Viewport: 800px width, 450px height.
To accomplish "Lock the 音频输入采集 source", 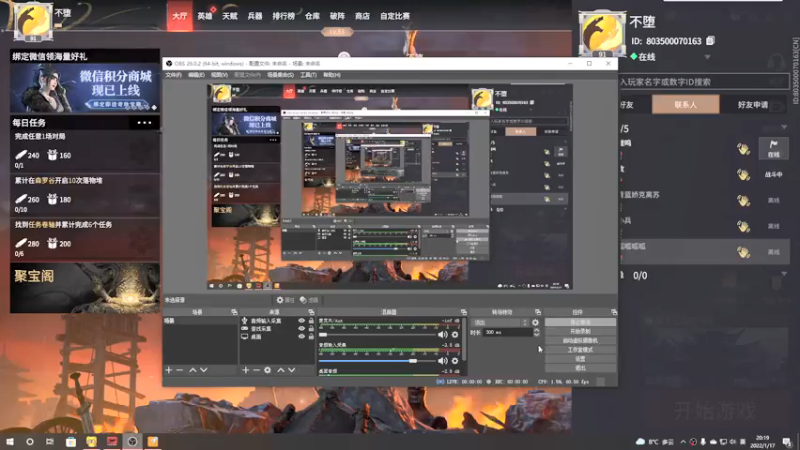I will point(311,321).
